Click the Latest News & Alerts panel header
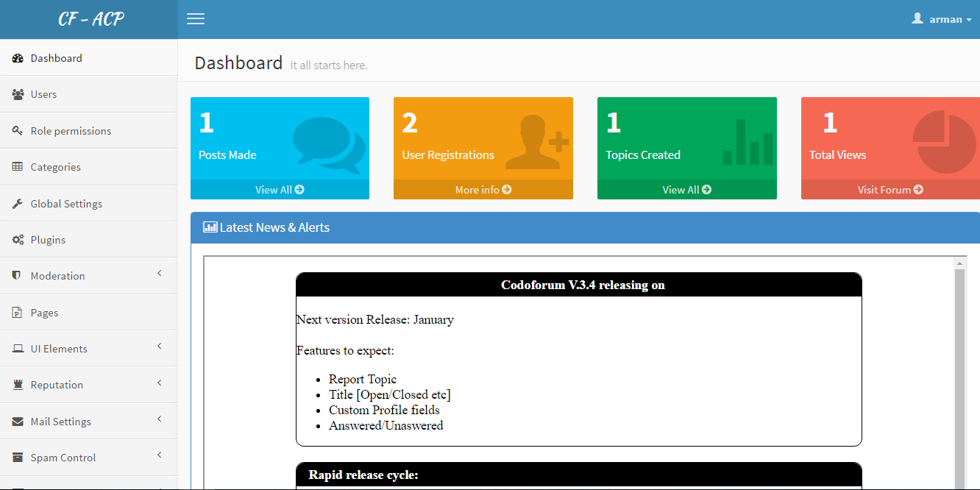 585,228
